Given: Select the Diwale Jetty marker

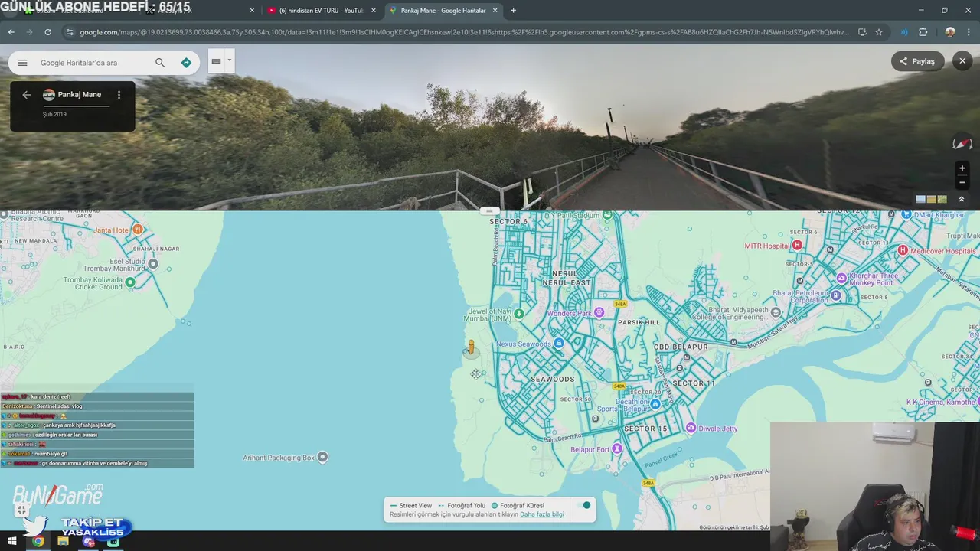Looking at the screenshot, I should click(x=691, y=428).
